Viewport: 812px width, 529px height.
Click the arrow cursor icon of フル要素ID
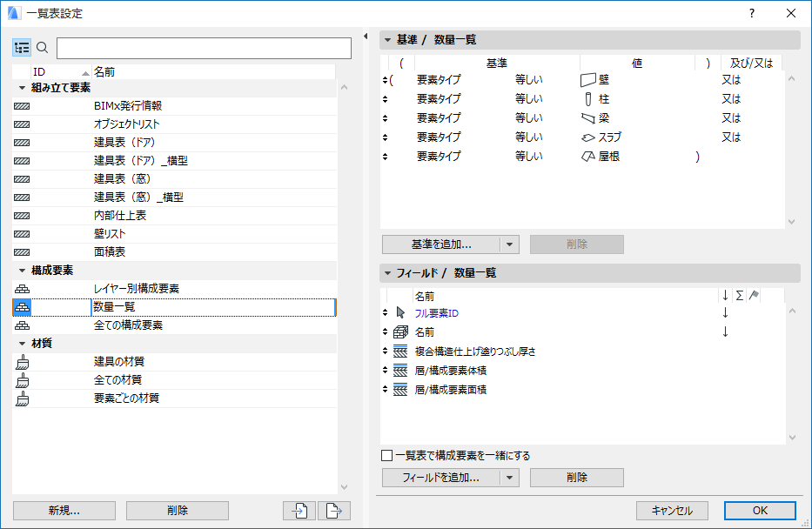pyautogui.click(x=400, y=312)
